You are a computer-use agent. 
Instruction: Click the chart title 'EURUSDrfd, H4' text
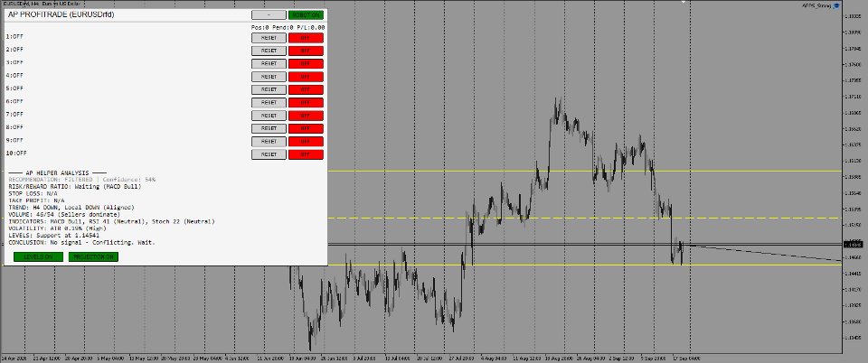(x=21, y=4)
